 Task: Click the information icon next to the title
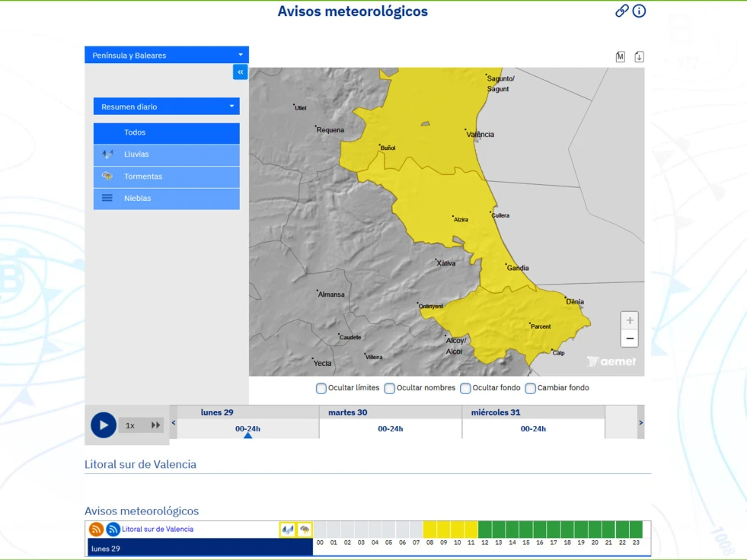639,11
